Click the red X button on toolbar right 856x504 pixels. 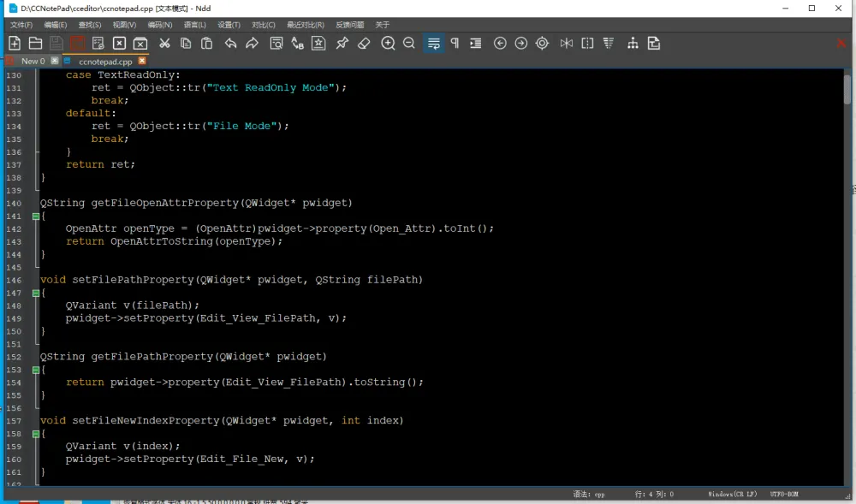[x=841, y=43]
